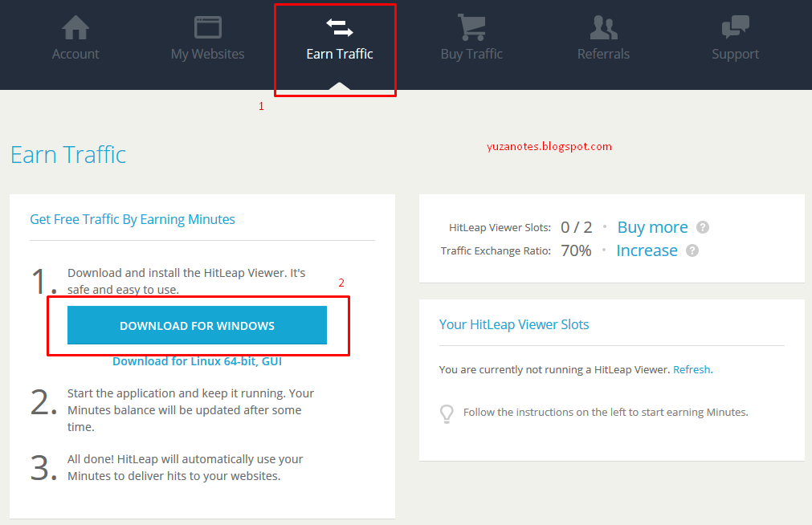Click the lightbulb tip icon
The height and width of the screenshot is (525, 812).
(x=447, y=413)
